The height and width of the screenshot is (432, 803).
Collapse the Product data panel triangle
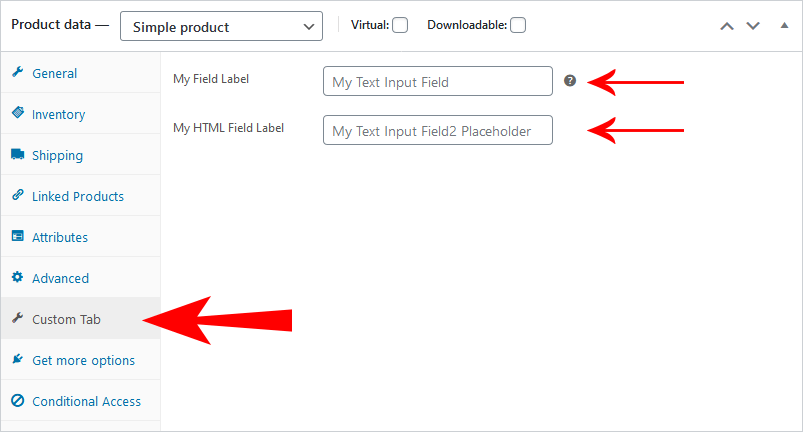784,25
